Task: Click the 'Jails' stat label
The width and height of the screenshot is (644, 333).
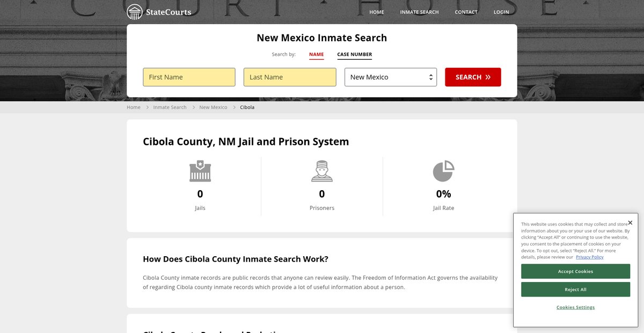Action: pos(200,208)
